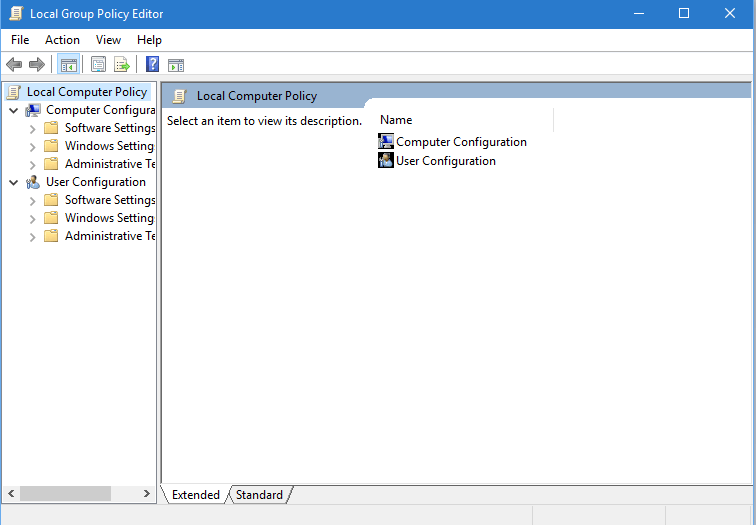Click folder icon of Software Settings under User Configuration
756x525 pixels.
point(51,200)
